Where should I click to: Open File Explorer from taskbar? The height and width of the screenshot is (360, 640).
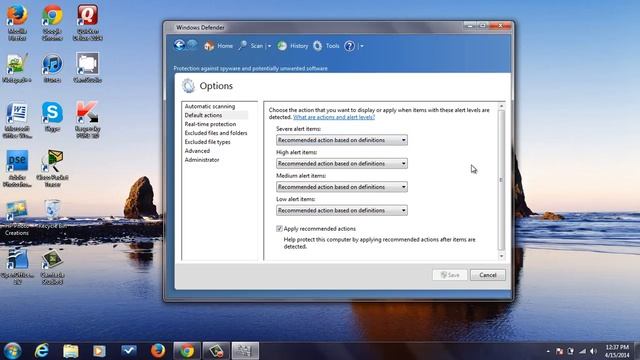71,351
